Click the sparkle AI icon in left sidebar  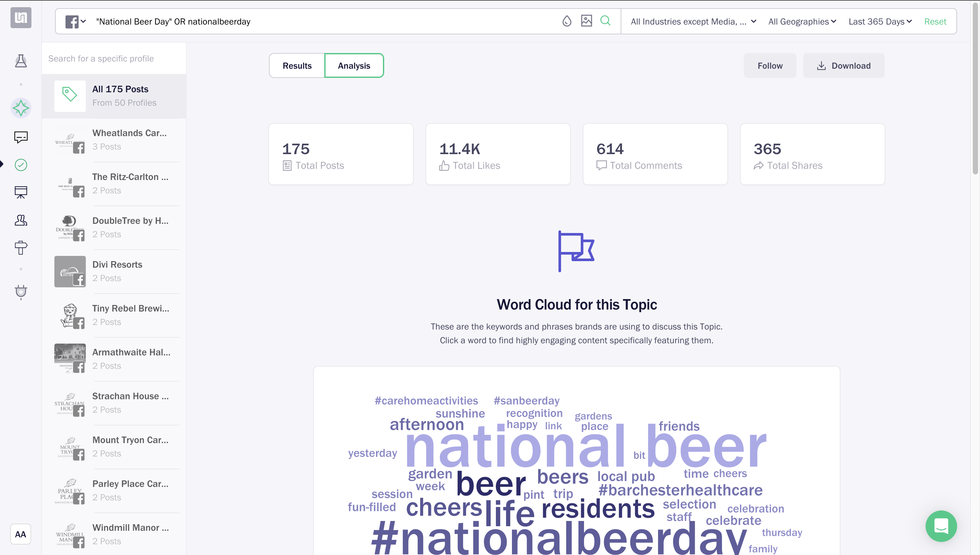coord(21,108)
